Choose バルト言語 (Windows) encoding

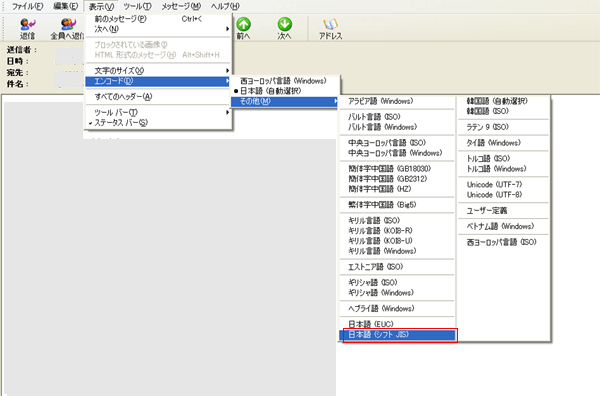pyautogui.click(x=397, y=127)
